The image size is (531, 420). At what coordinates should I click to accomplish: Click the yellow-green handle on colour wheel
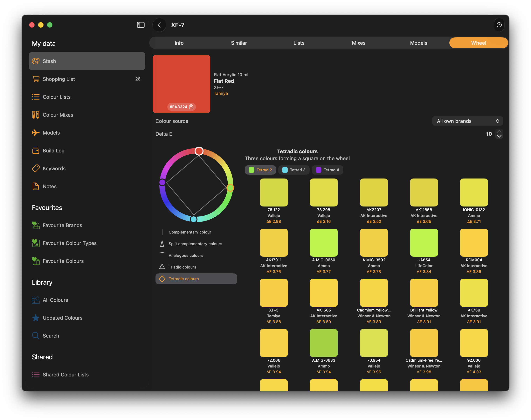coord(230,188)
